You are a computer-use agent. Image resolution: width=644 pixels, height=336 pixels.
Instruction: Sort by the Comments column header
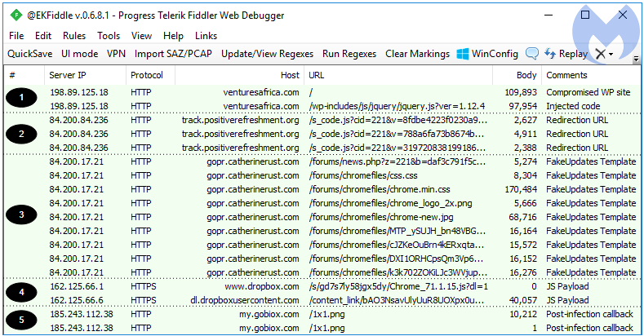[x=591, y=75]
